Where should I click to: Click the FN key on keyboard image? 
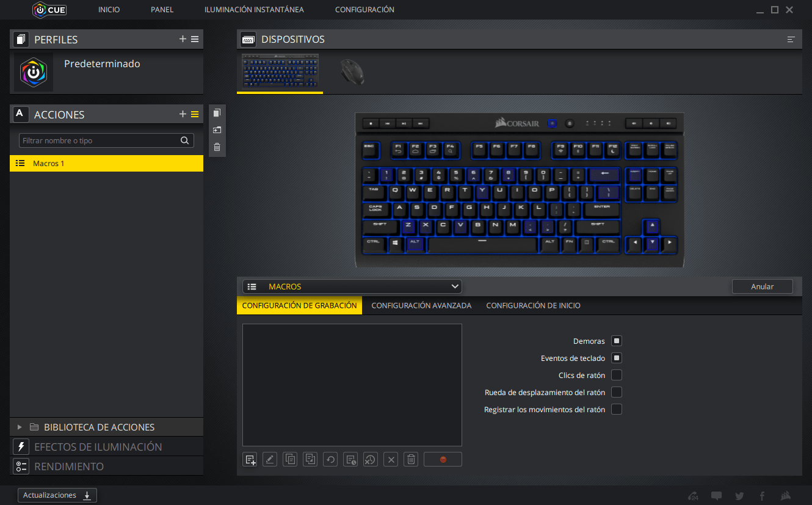click(569, 244)
